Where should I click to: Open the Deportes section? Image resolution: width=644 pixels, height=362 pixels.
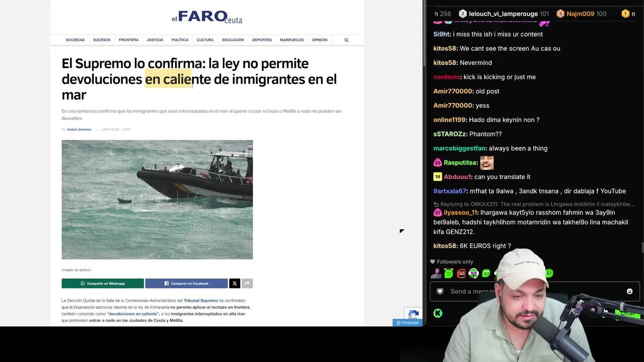coord(262,40)
